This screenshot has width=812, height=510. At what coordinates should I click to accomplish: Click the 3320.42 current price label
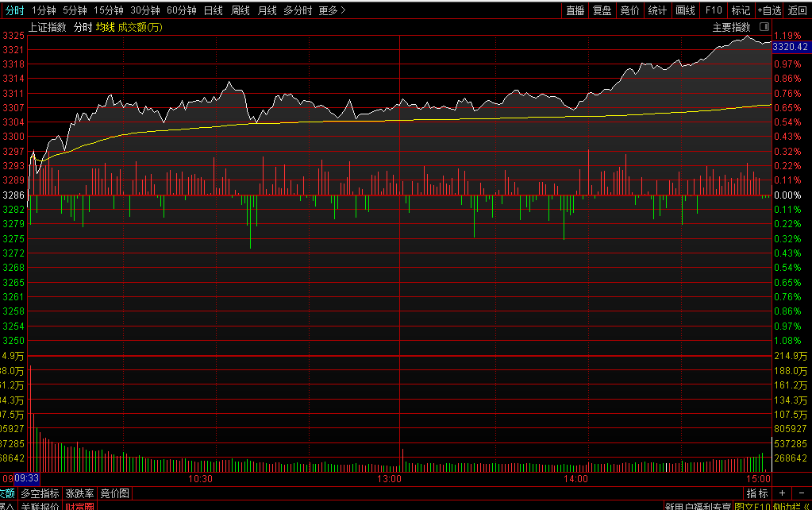[791, 48]
